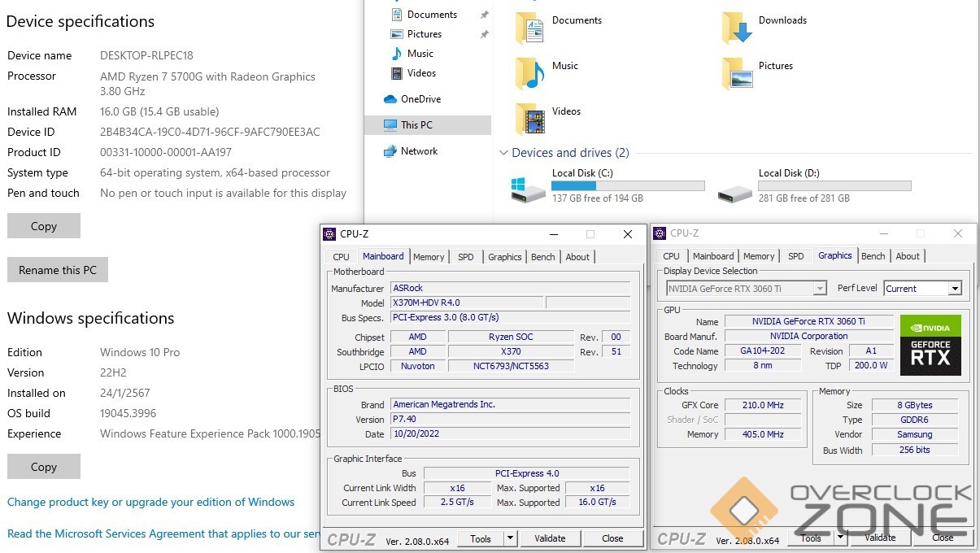This screenshot has height=553, width=980.
Task: Open the Tools dropdown arrow in Mainboard CPU-Z
Action: [x=510, y=538]
